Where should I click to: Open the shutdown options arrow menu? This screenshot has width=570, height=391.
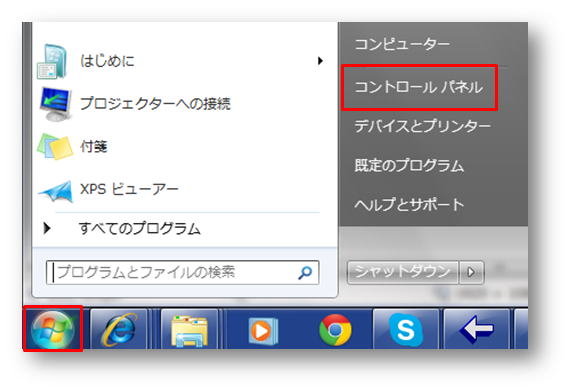471,272
